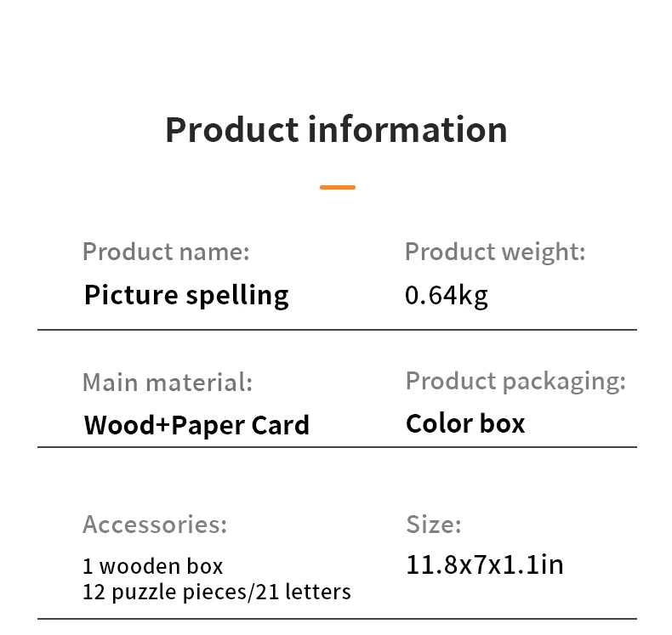Click the "Product information" heading

336,130
